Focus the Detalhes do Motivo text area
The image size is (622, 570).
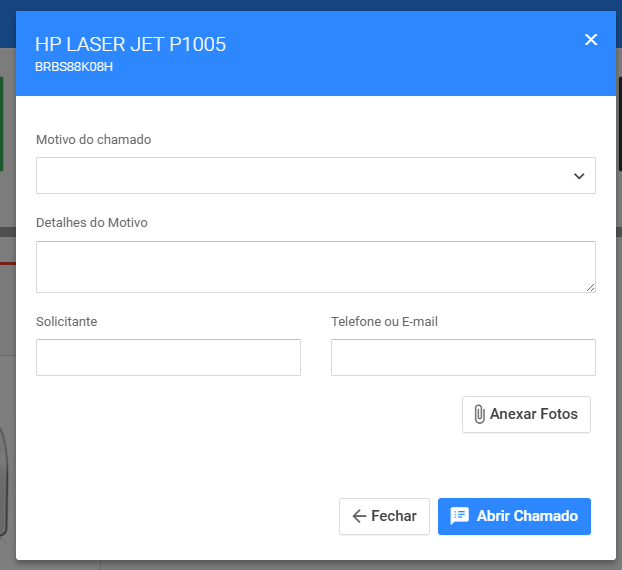(x=315, y=266)
